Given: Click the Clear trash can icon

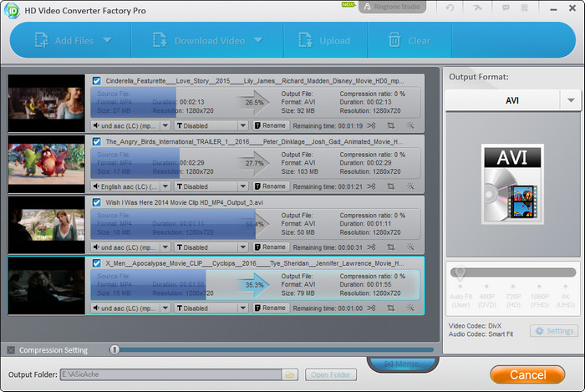Looking at the screenshot, I should [x=394, y=40].
